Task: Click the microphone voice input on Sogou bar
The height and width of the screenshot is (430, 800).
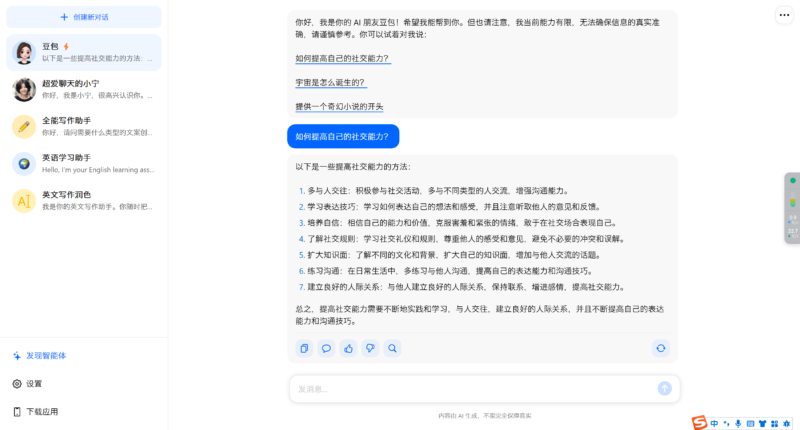Action: pos(738,423)
